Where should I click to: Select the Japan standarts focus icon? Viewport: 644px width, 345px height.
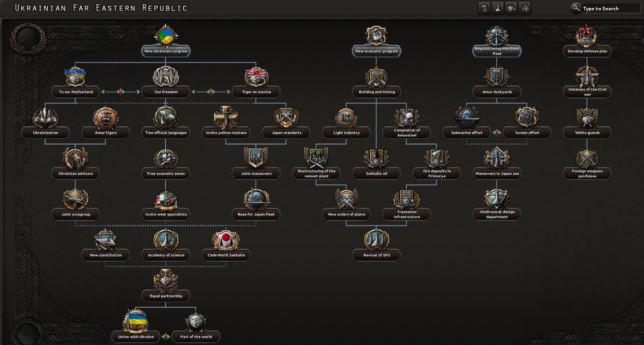pyautogui.click(x=286, y=118)
